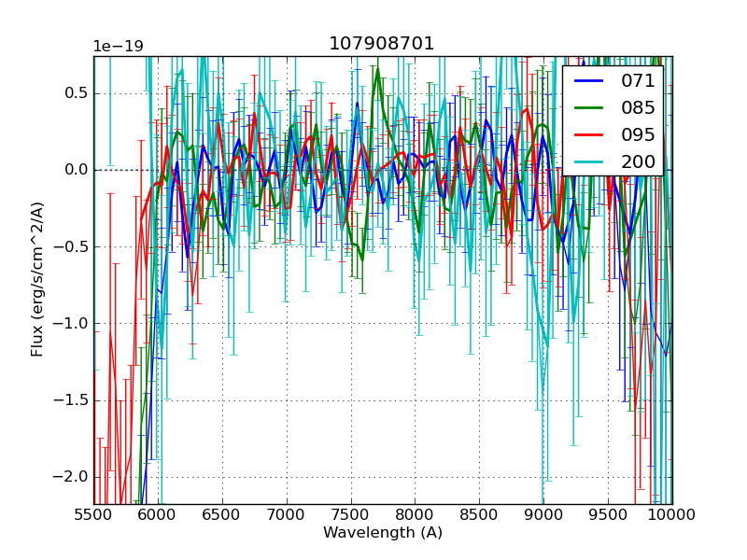Click the 10000 x-axis tick label

[672, 514]
